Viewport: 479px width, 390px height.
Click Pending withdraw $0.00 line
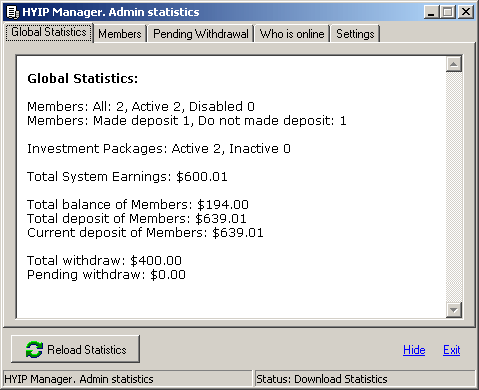pyautogui.click(x=106, y=275)
